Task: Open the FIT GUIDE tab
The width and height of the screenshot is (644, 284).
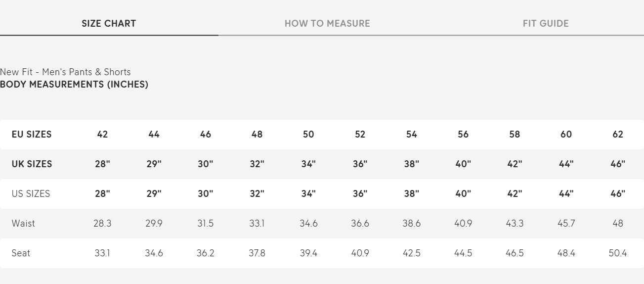Action: click(546, 23)
